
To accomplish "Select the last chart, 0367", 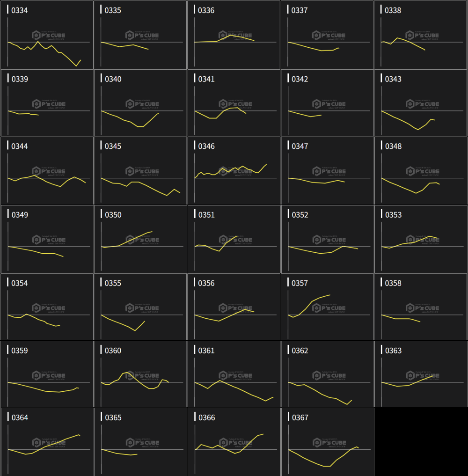I will pyautogui.click(x=327, y=442).
